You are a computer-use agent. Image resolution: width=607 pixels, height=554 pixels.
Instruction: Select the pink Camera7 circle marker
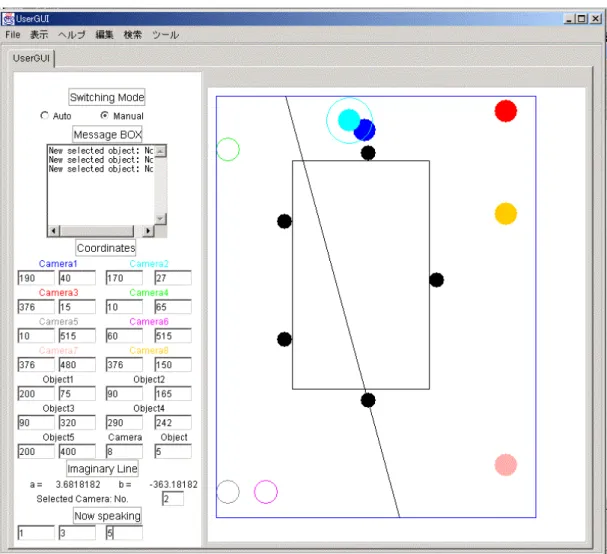tap(506, 465)
